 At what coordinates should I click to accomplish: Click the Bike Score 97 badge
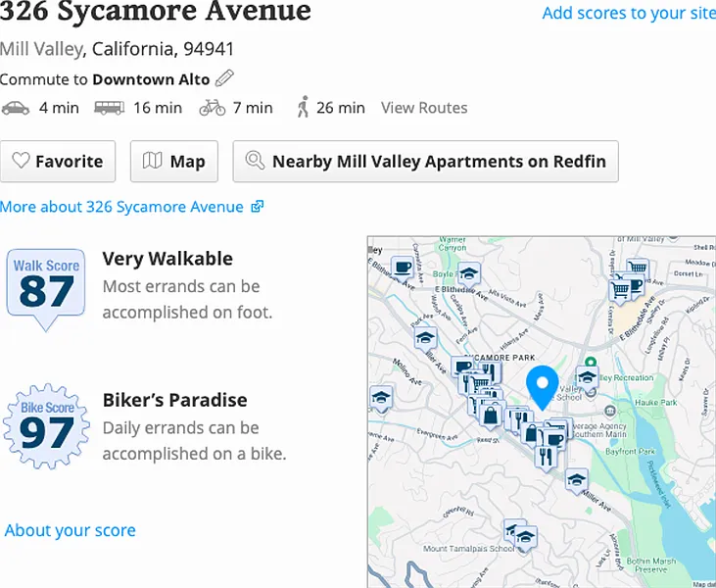click(46, 425)
